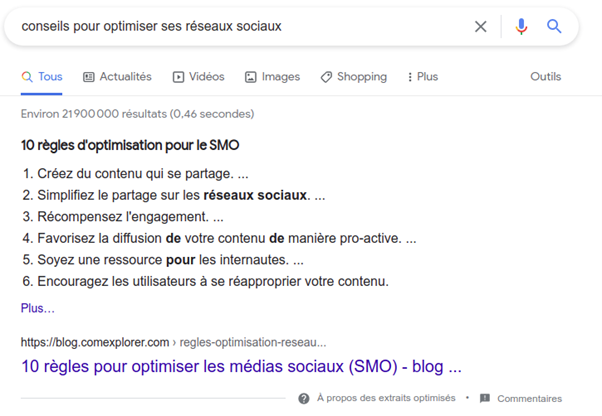
Task: Click the Vidéos play icon
Action: click(178, 77)
